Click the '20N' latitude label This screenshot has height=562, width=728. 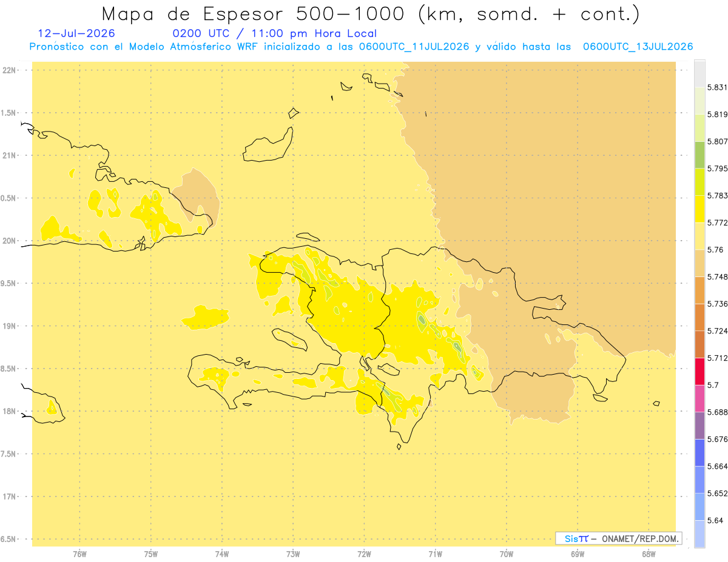pos(9,241)
